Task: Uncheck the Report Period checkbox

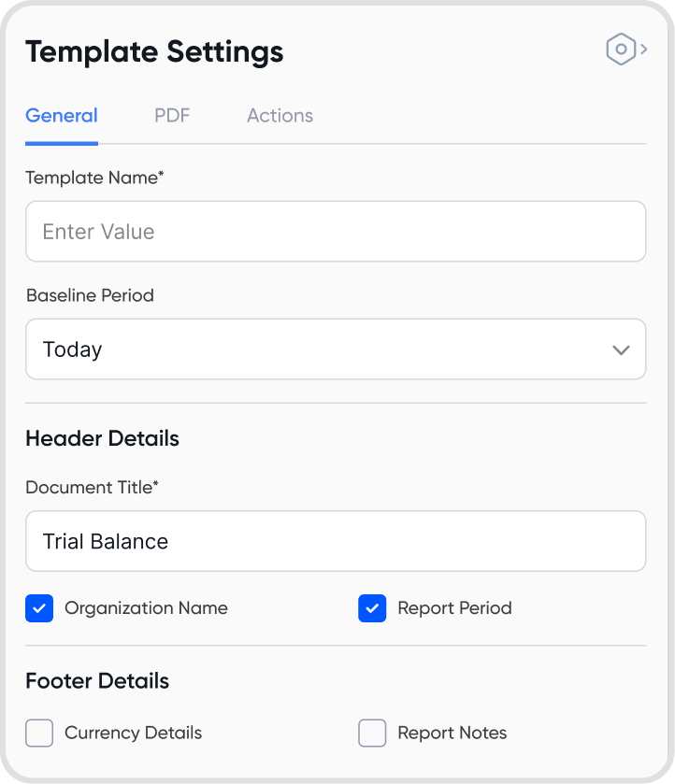Action: [x=372, y=608]
